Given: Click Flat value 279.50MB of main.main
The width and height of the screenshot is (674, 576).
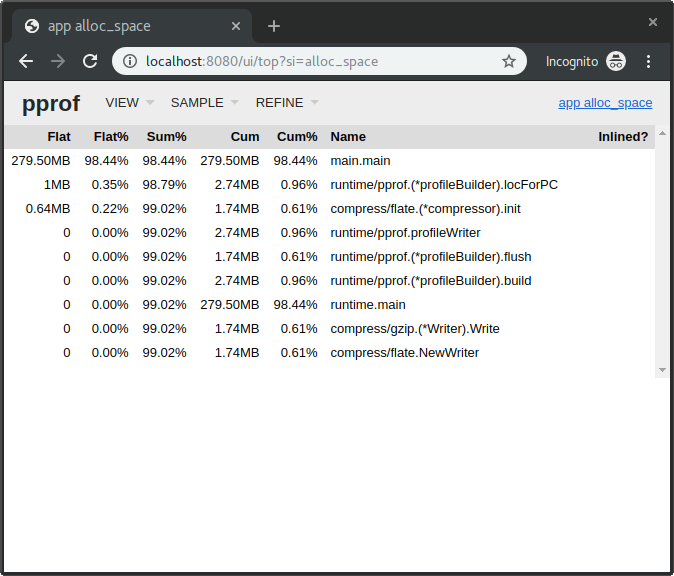Looking at the screenshot, I should (x=41, y=161).
